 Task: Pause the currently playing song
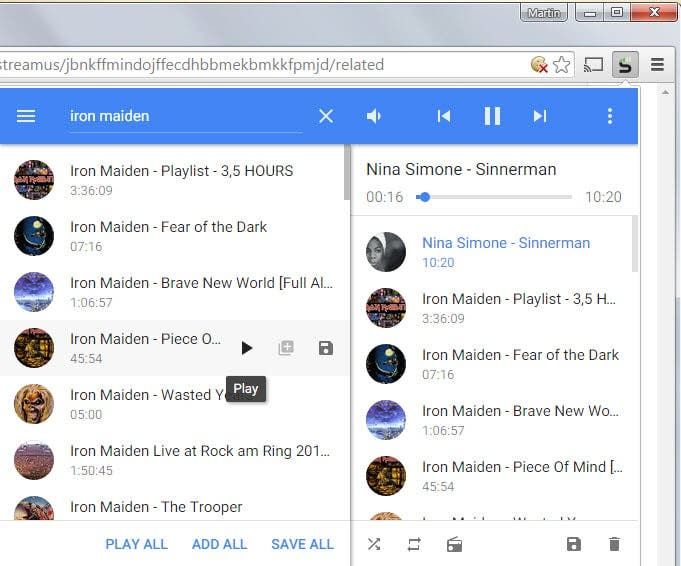[492, 116]
